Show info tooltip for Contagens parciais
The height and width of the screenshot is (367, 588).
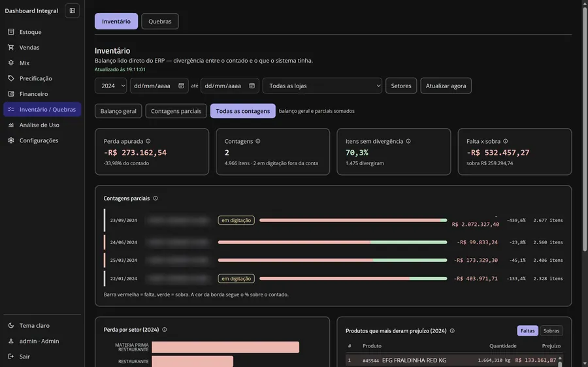click(x=155, y=199)
